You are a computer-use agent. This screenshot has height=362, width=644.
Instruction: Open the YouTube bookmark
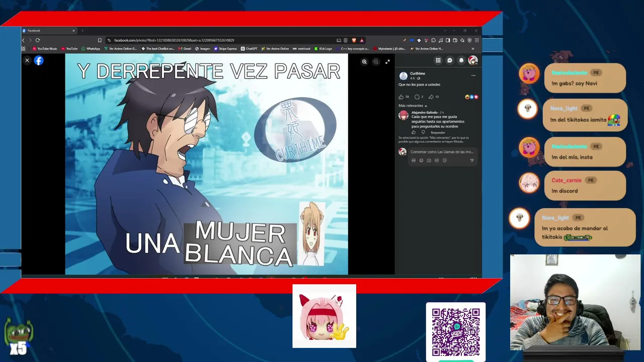click(x=69, y=49)
